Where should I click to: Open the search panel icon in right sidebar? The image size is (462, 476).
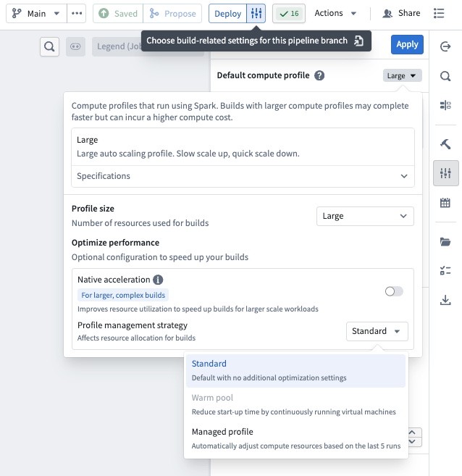[x=445, y=76]
